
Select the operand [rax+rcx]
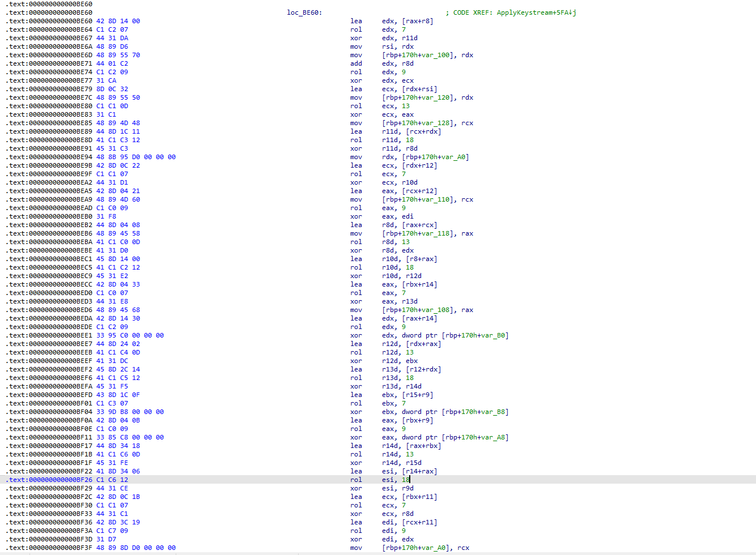pyautogui.click(x=419, y=225)
